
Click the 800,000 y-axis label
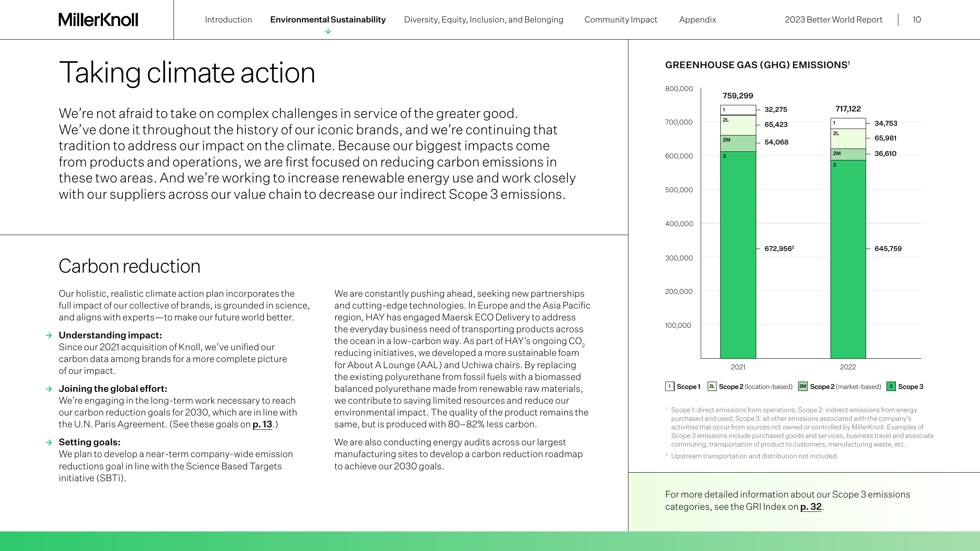(x=679, y=89)
